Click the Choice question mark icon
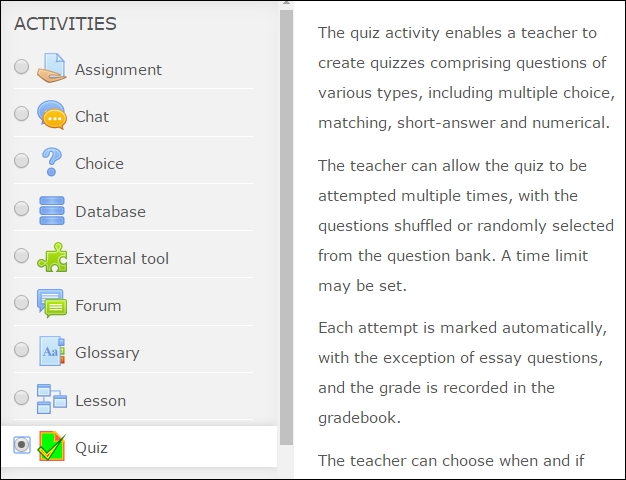 coord(52,162)
